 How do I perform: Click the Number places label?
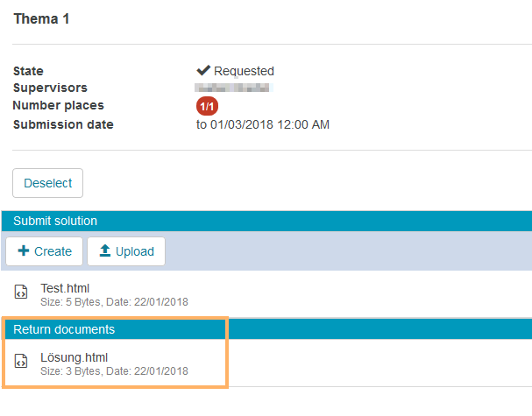pos(58,106)
